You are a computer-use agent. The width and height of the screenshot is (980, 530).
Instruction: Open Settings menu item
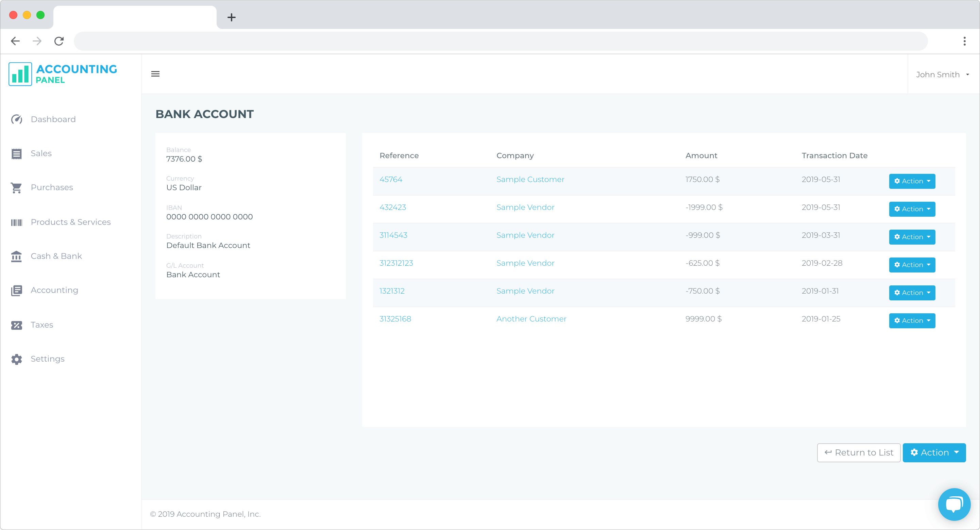click(x=48, y=359)
